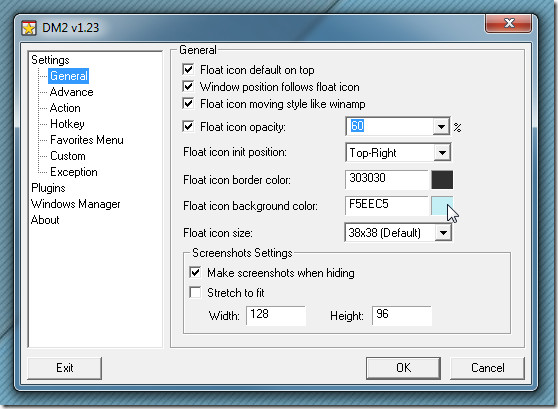Open the Float icon opacity dropdown arrow
Image resolution: width=558 pixels, height=409 pixels.
tap(441, 126)
